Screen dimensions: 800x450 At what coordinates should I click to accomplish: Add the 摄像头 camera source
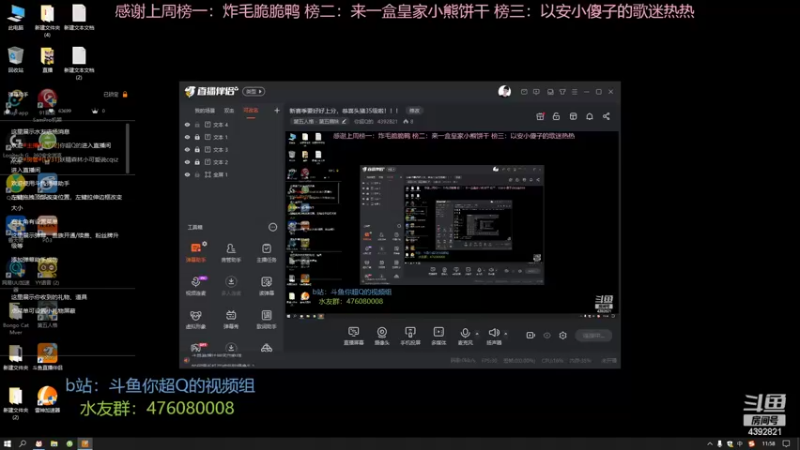382,336
